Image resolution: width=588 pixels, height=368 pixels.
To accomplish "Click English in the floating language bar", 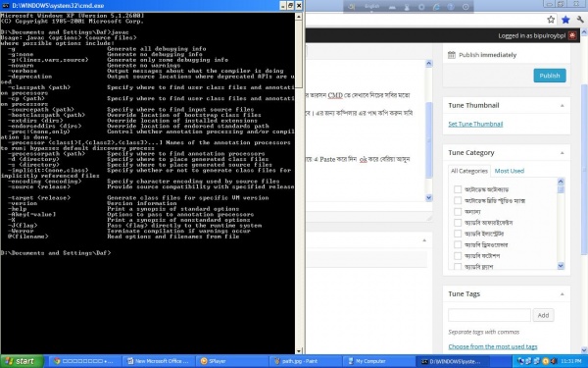I will pyautogui.click(x=372, y=7).
